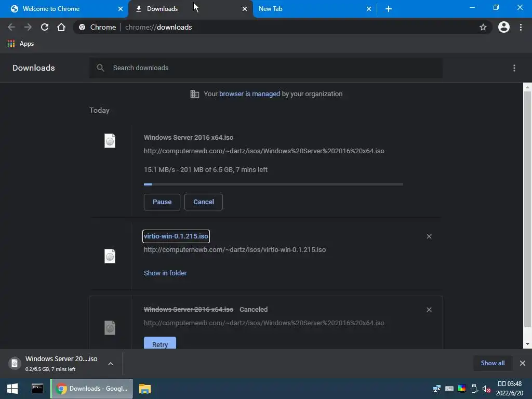Viewport: 532px width, 399px height.
Task: Remove the canceled Windows Server entry
Action: (x=429, y=310)
